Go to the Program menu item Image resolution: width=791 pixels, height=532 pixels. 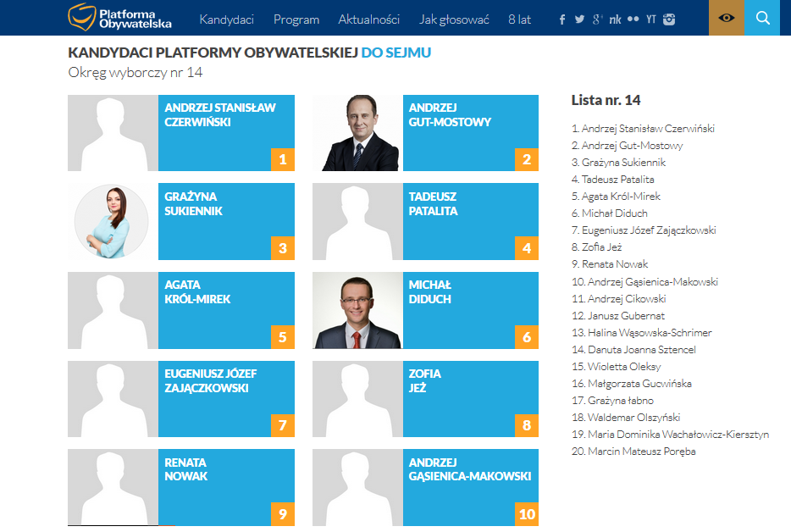296,19
